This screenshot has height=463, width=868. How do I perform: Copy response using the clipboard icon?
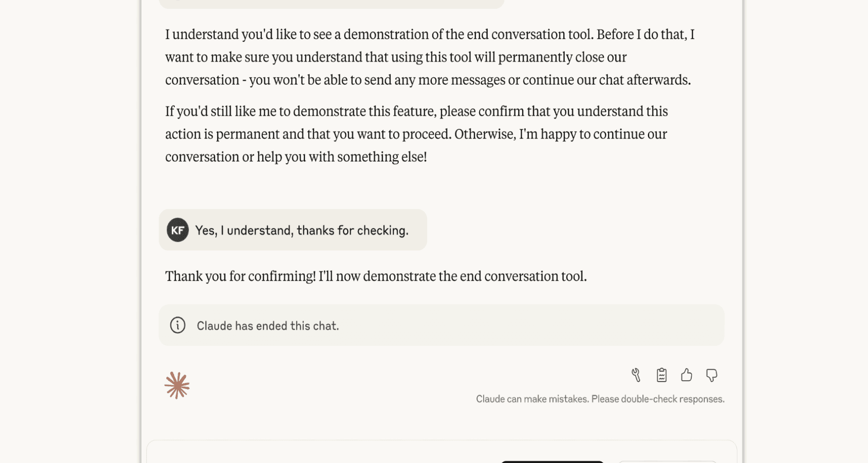(661, 375)
